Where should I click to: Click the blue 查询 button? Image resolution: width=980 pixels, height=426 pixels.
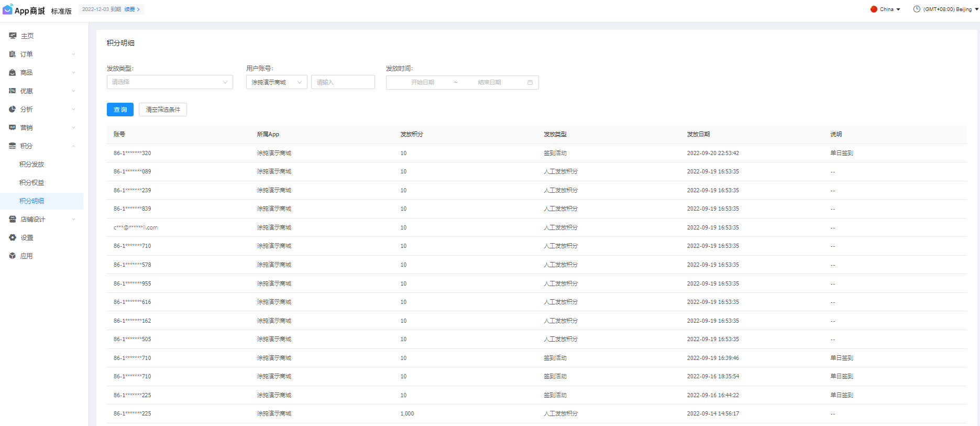coord(120,110)
